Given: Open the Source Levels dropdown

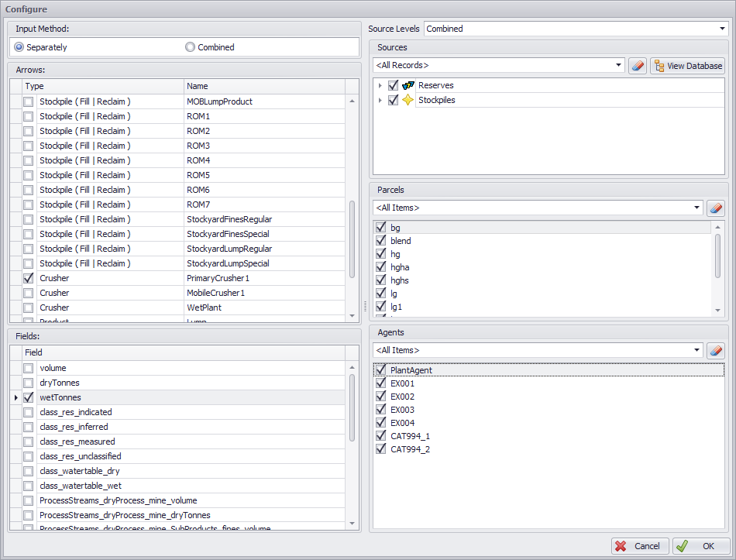Looking at the screenshot, I should (x=722, y=29).
